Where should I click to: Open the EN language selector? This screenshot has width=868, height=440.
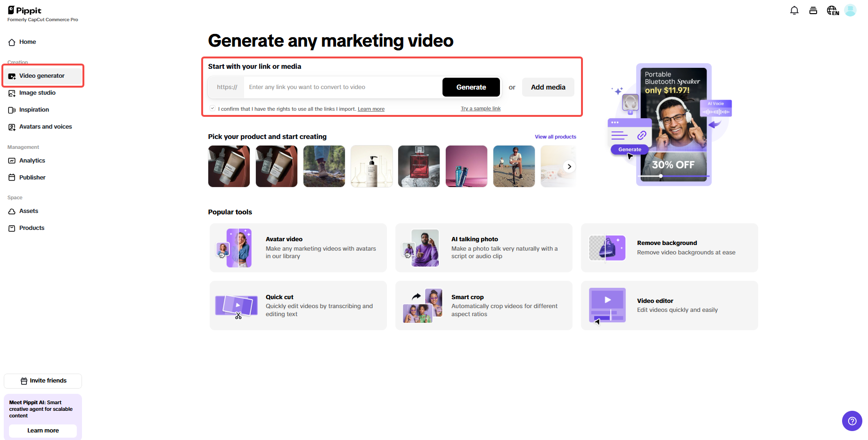pyautogui.click(x=832, y=10)
